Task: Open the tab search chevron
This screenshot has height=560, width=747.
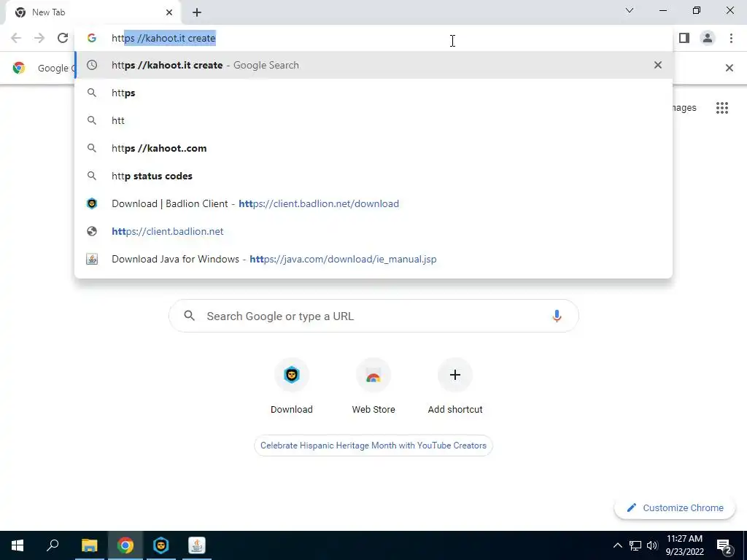Action: 630,10
